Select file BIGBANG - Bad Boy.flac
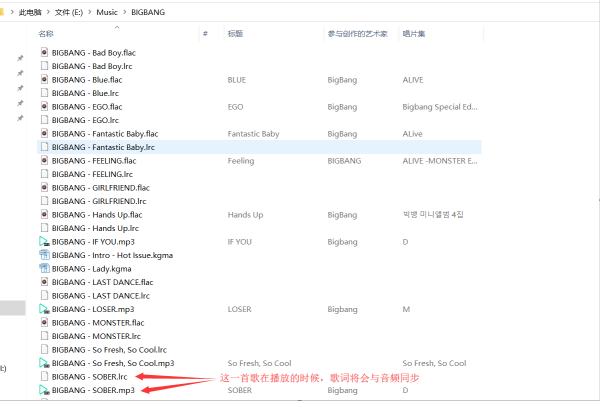Image resolution: width=600 pixels, height=401 pixels. click(94, 53)
